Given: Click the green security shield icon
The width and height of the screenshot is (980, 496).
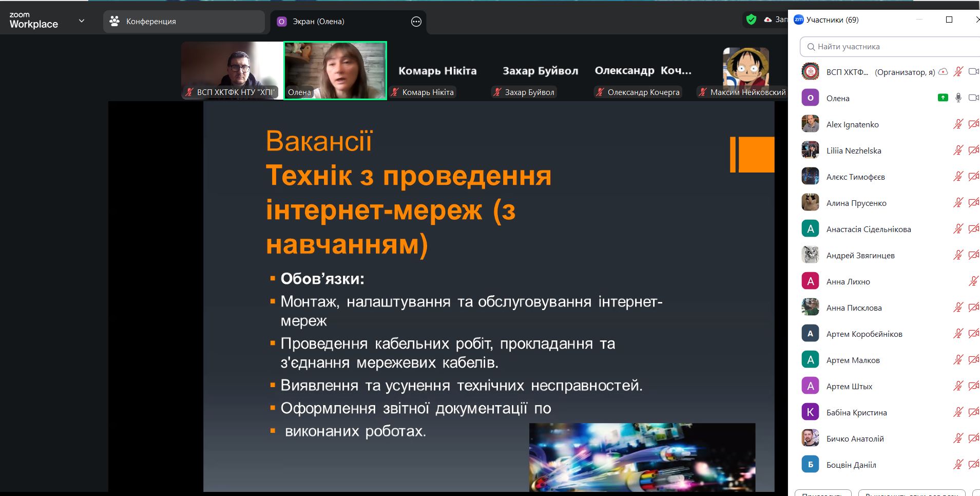Looking at the screenshot, I should [x=751, y=20].
